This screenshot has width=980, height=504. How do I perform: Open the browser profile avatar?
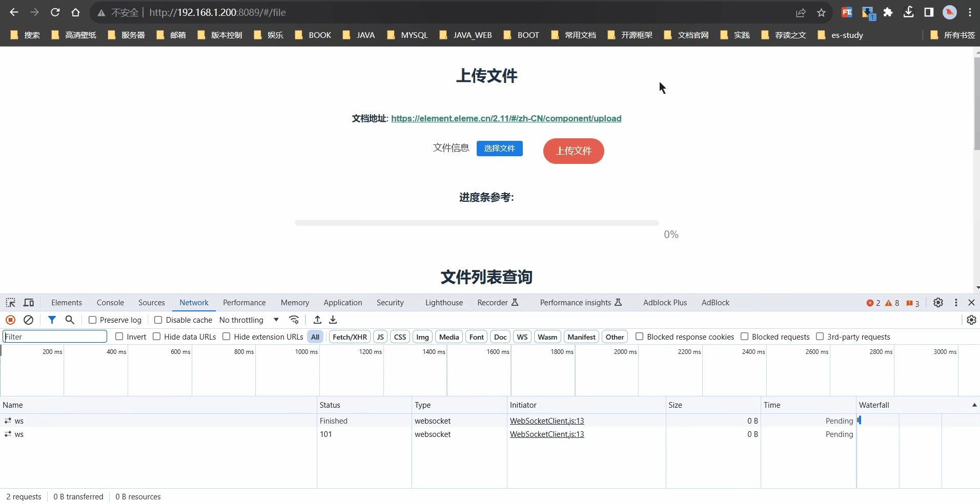click(950, 12)
